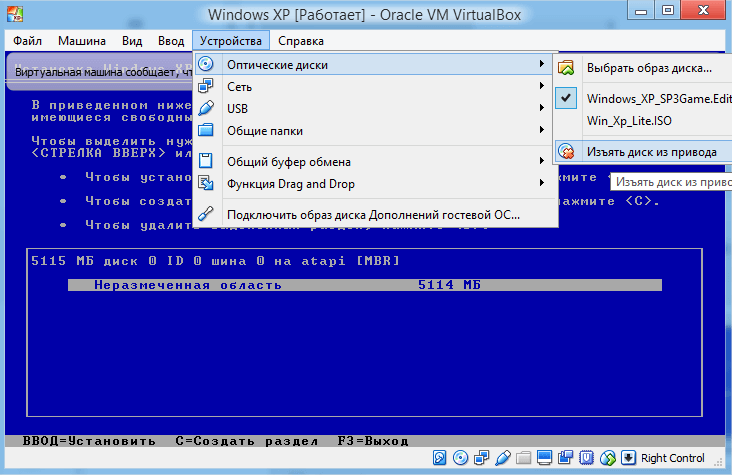Select Функция Drag and Drop menu entry

(375, 183)
